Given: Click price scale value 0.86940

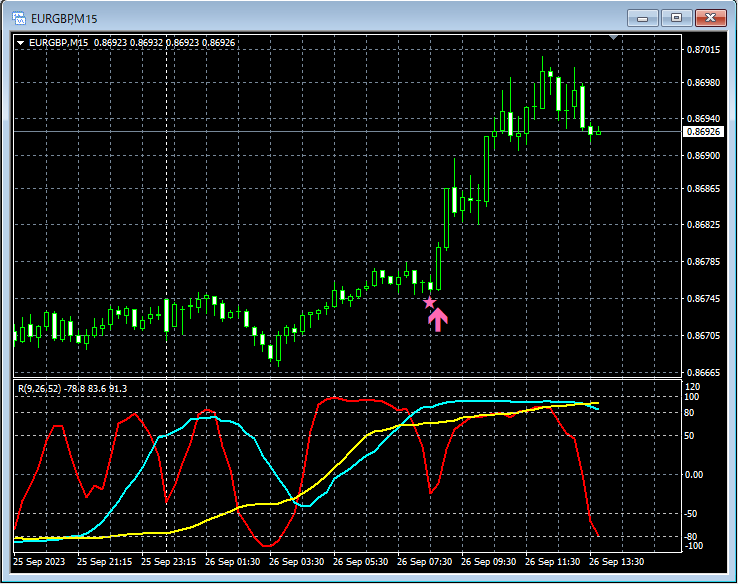Looking at the screenshot, I should point(703,118).
